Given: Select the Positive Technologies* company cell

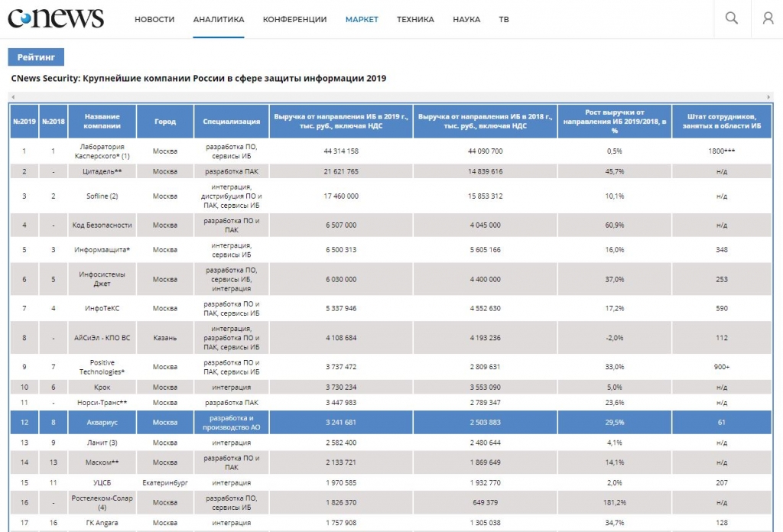Looking at the screenshot, I should pos(102,367).
